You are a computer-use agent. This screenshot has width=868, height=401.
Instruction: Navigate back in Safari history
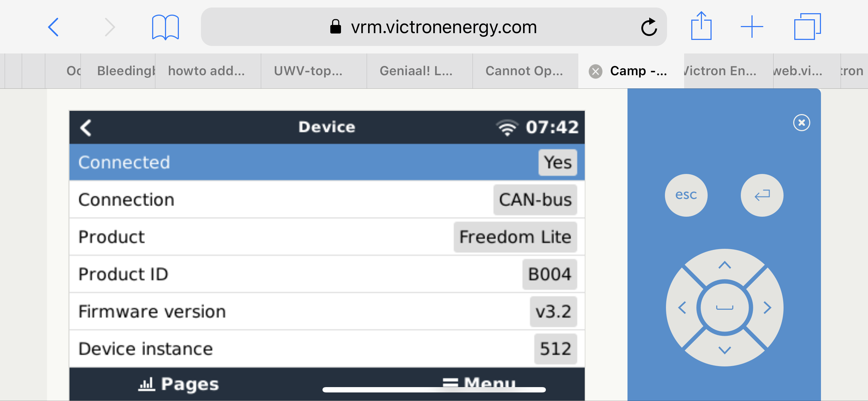pyautogui.click(x=53, y=26)
